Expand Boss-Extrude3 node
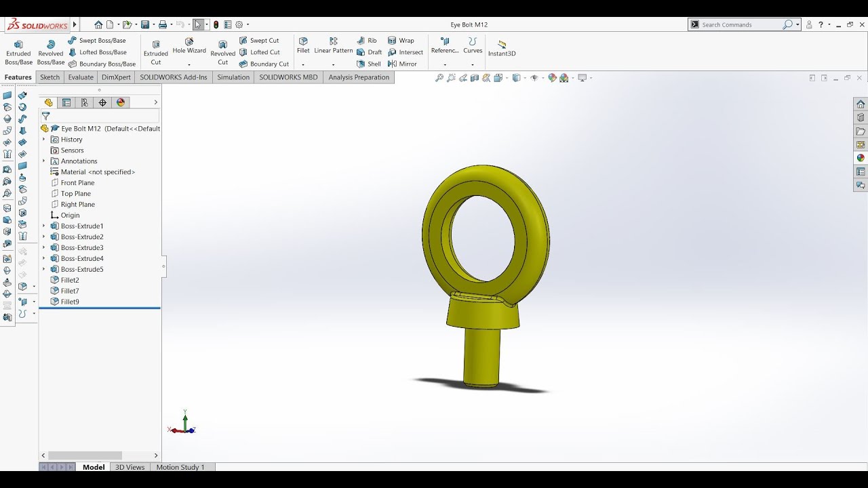 [44, 247]
